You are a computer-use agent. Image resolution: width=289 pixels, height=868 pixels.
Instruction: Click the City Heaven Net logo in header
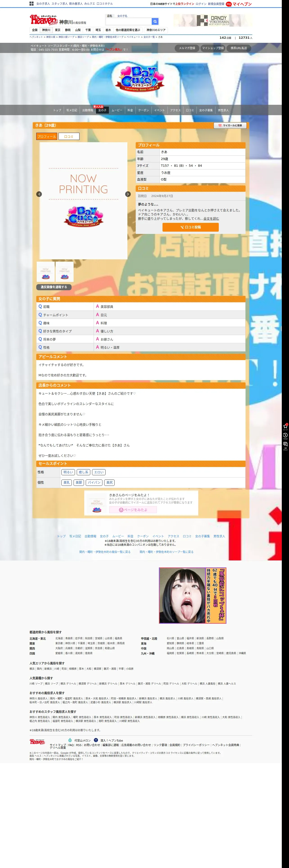44,20
